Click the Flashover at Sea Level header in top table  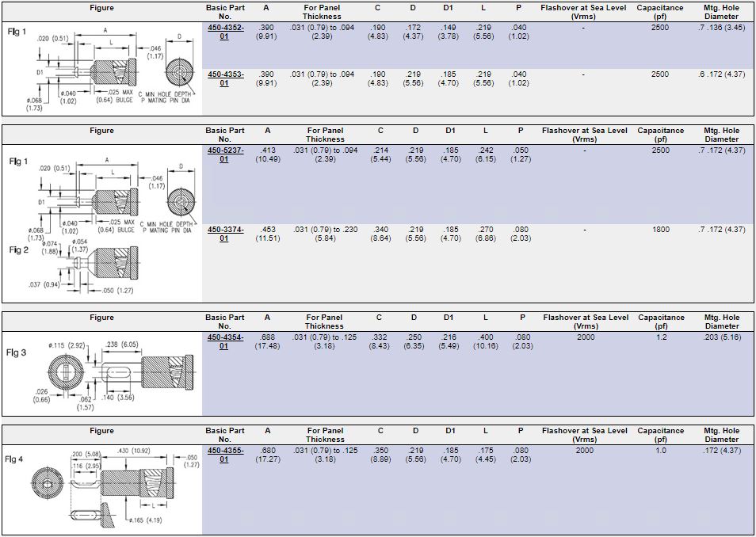[583, 12]
